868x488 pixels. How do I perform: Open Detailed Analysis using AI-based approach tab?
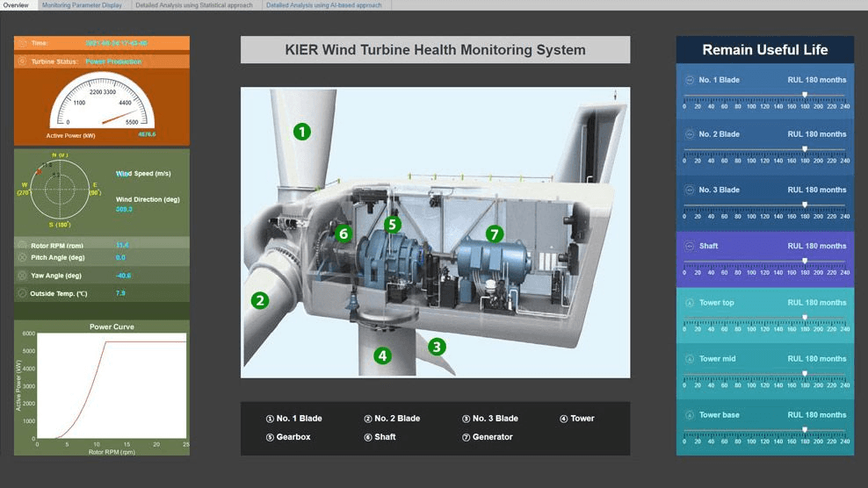point(323,5)
